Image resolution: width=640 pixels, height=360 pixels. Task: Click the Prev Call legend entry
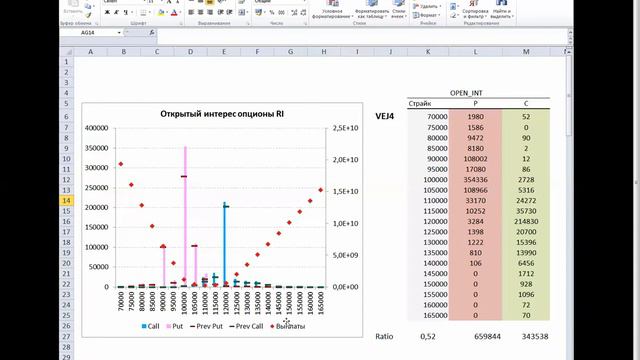point(246,326)
